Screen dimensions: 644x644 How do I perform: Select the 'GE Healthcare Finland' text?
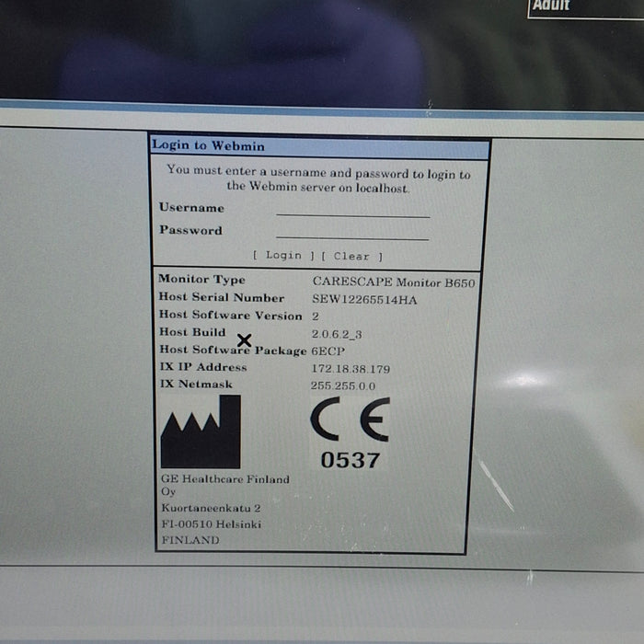(x=225, y=479)
